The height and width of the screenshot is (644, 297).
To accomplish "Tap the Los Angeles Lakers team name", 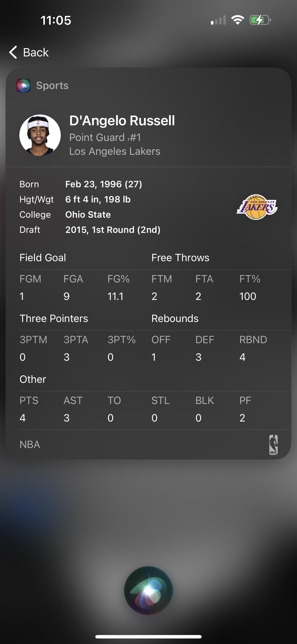I will pyautogui.click(x=115, y=151).
